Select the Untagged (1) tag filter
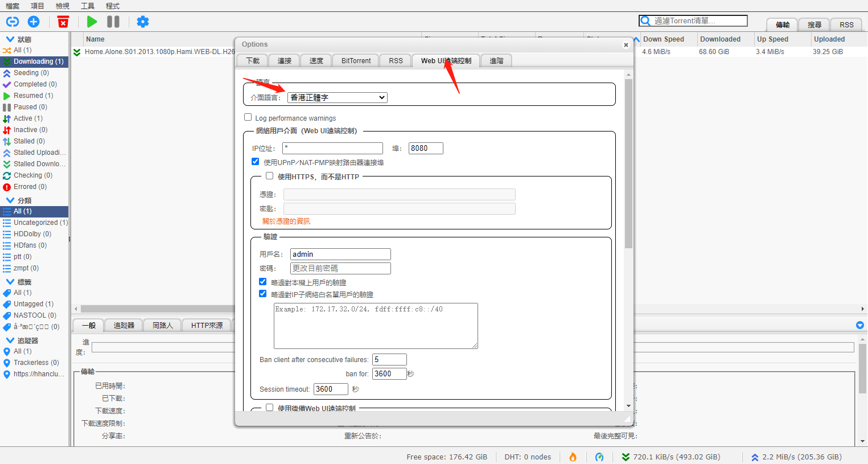Screen dimensions: 868x464 [34, 304]
